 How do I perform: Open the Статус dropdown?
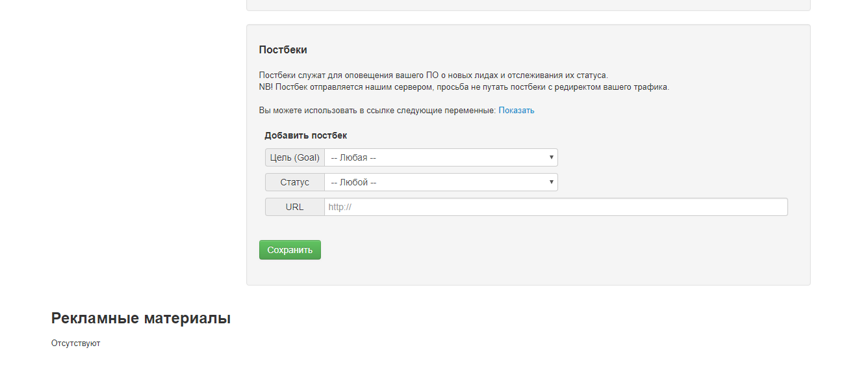coord(440,182)
